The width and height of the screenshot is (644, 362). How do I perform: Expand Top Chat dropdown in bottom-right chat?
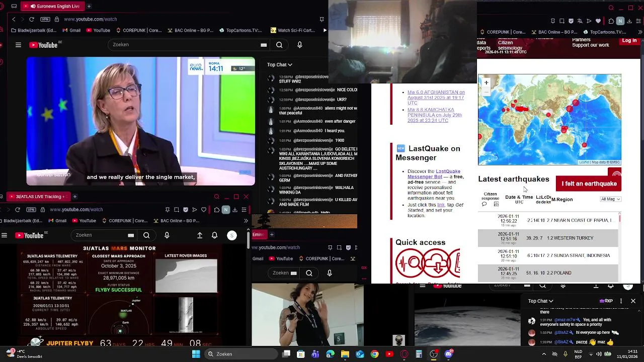540,301
